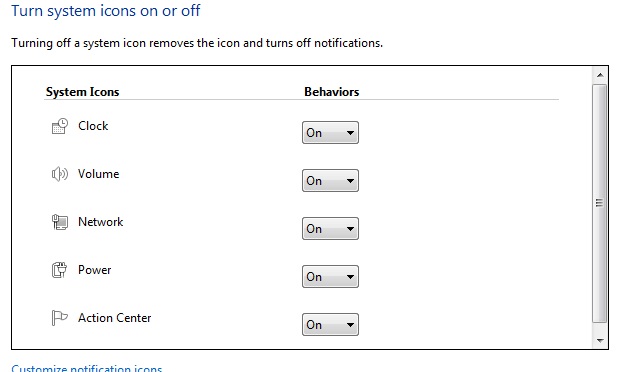Open the Clock behavior dropdown
The width and height of the screenshot is (633, 372).
330,132
